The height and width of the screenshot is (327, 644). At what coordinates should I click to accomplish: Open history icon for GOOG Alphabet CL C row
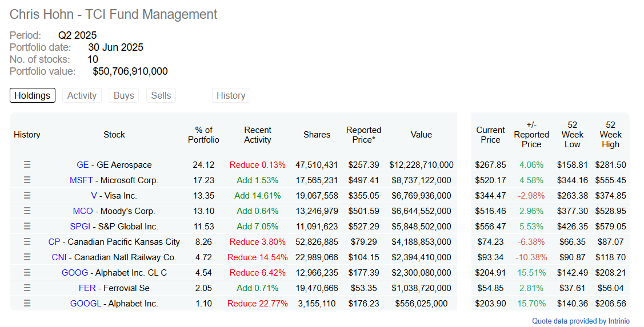27,272
